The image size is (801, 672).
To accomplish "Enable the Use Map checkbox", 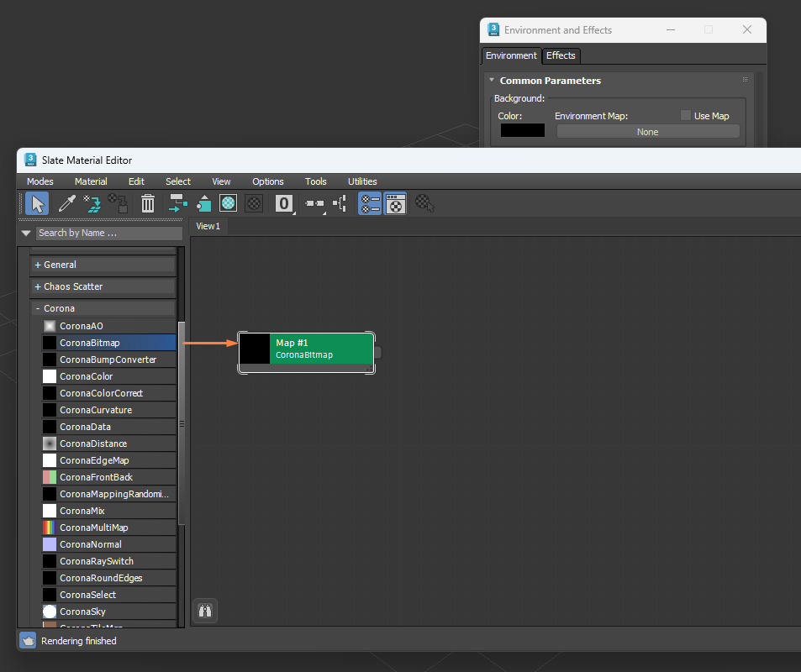I will click(x=686, y=115).
